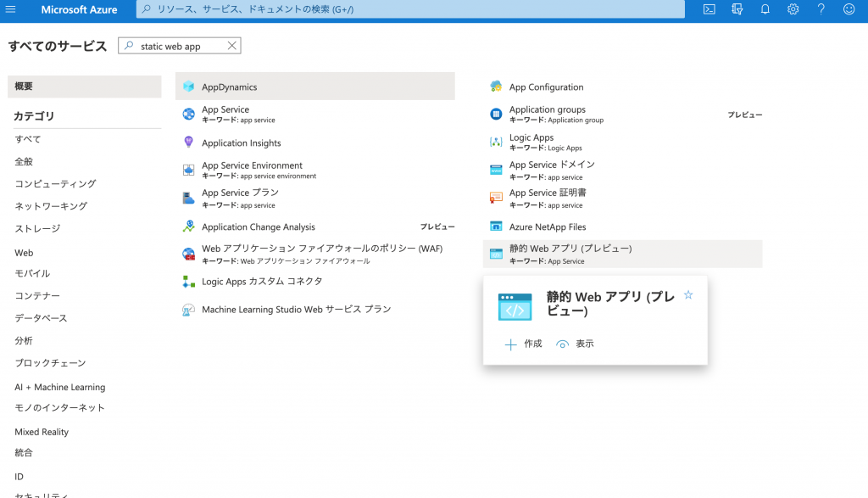Select the ブロックチェーン category
868x498 pixels.
click(50, 363)
